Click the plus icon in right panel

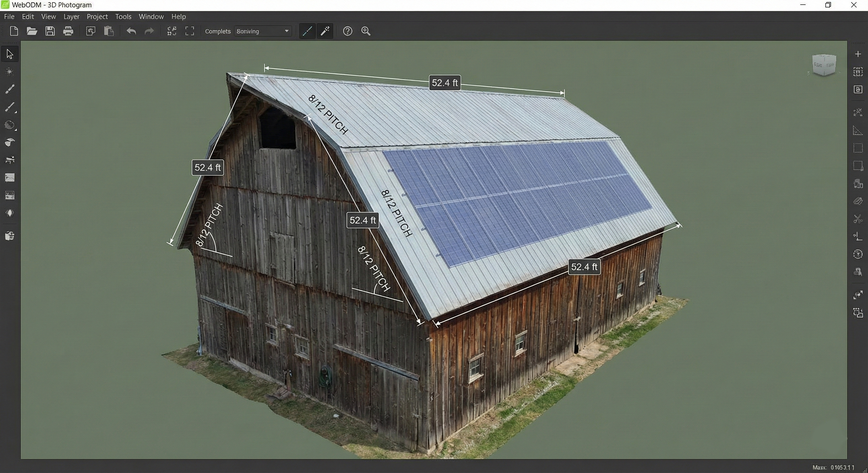[858, 54]
